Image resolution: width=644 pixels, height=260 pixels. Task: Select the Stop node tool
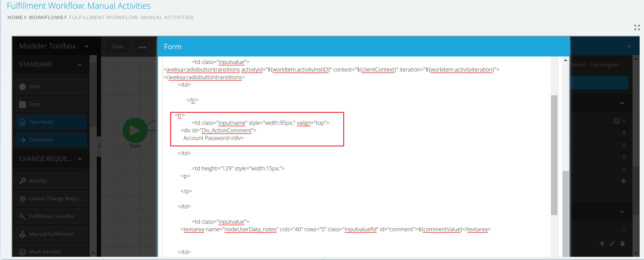click(51, 104)
